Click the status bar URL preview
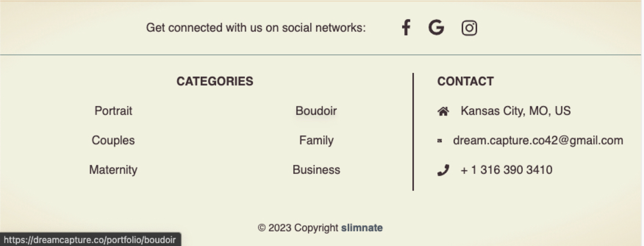Viewport: 644px width, 246px height. (90, 240)
